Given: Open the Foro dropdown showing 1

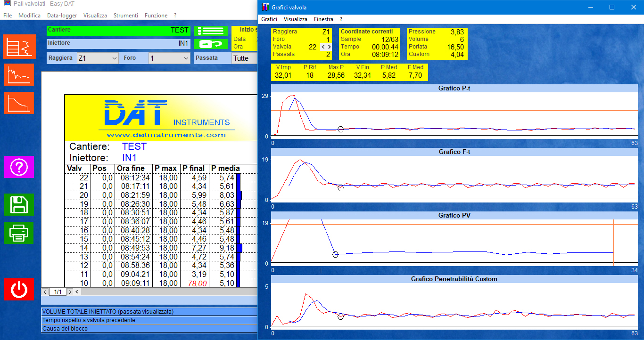Looking at the screenshot, I should 170,58.
